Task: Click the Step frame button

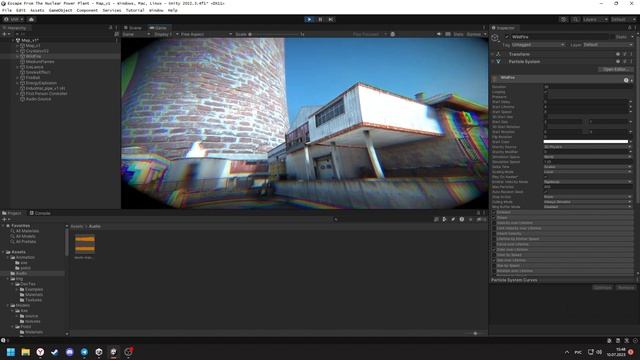Action: [x=331, y=19]
